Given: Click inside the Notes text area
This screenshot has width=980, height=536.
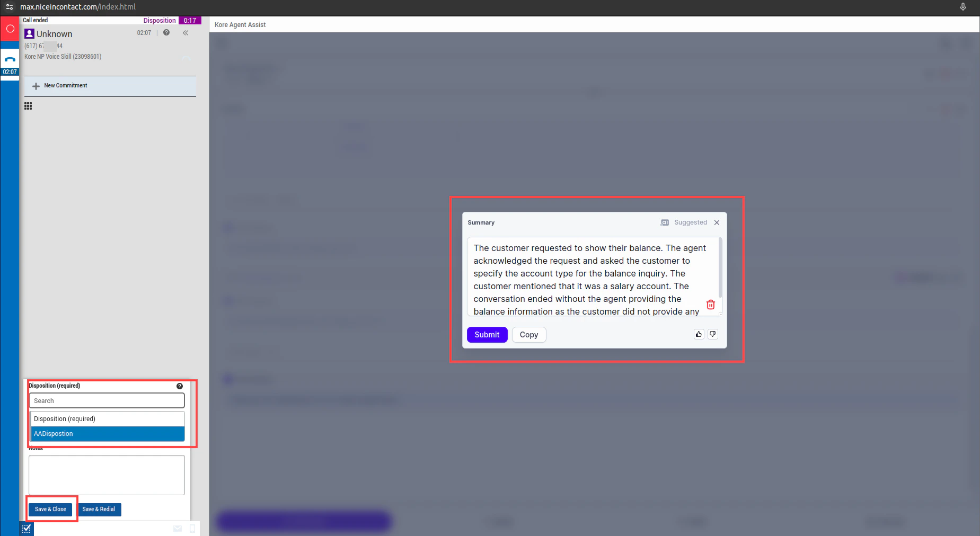Looking at the screenshot, I should coord(107,475).
